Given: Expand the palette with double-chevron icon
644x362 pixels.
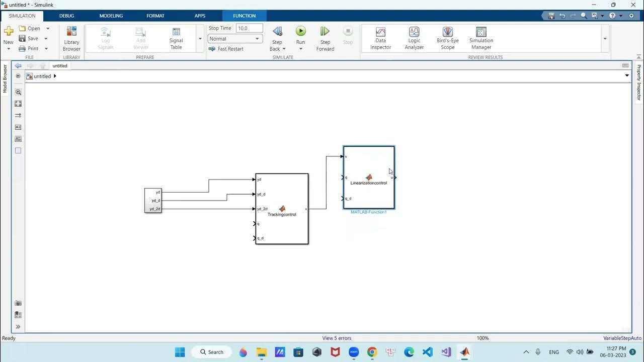Looking at the screenshot, I should coord(18,327).
